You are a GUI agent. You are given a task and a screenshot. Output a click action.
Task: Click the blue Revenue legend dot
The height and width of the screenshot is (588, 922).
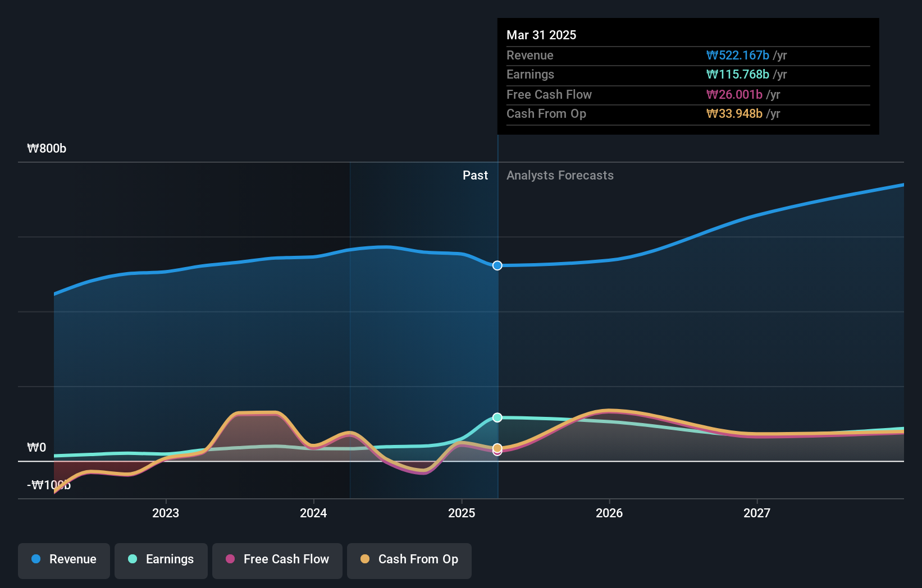36,559
